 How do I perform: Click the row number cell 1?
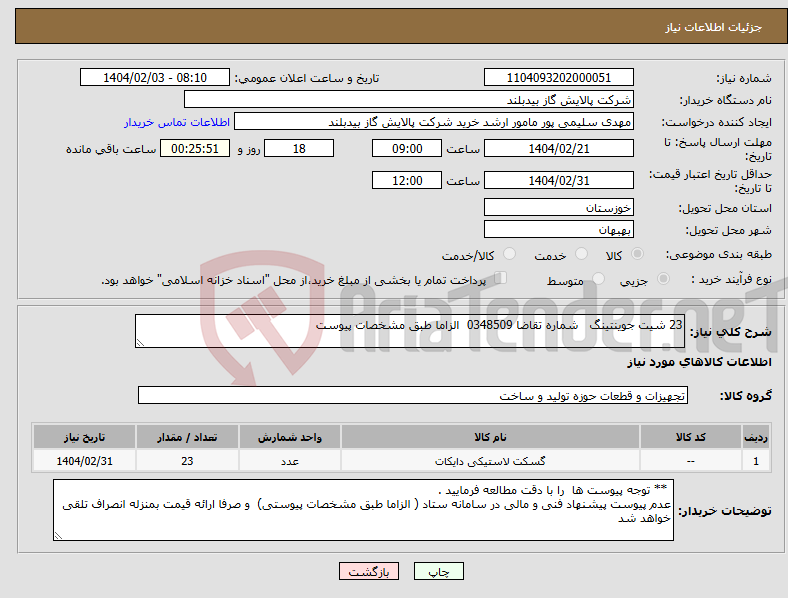756,461
